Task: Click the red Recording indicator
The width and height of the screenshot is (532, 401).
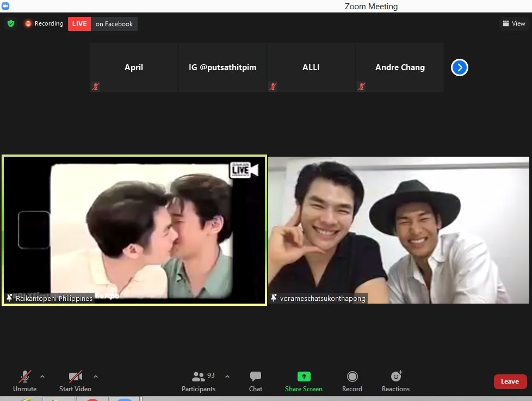Action: point(44,23)
